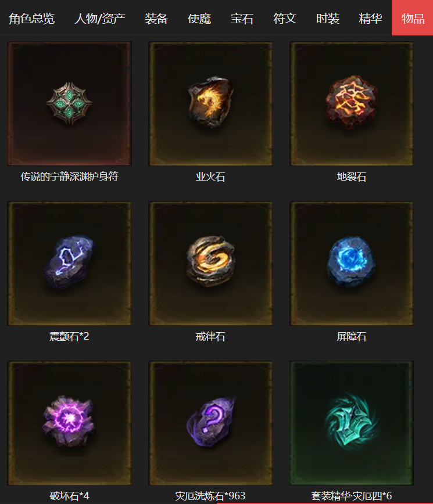
Task: Switch to the 符文 tab
Action: pos(285,19)
